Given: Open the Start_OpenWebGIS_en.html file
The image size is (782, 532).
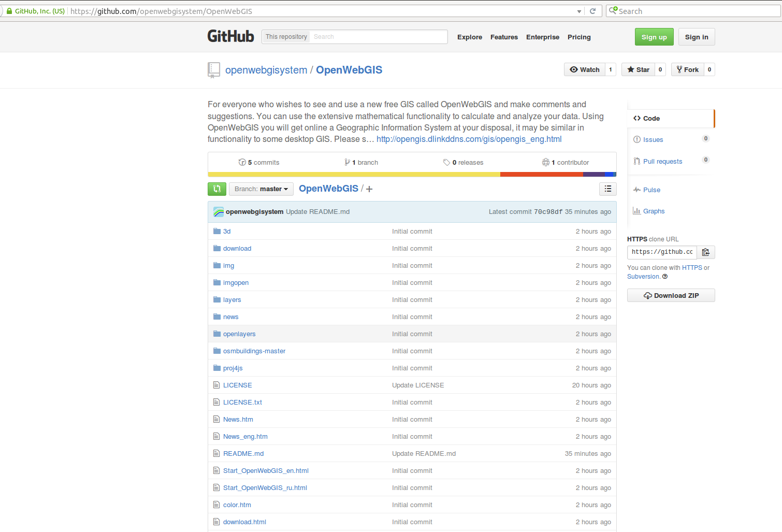Looking at the screenshot, I should [266, 471].
